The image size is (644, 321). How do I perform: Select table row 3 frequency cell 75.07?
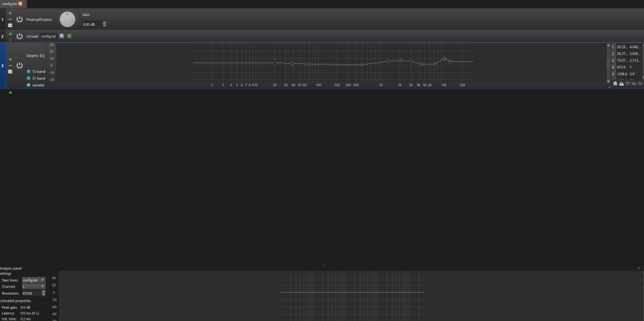[622, 61]
